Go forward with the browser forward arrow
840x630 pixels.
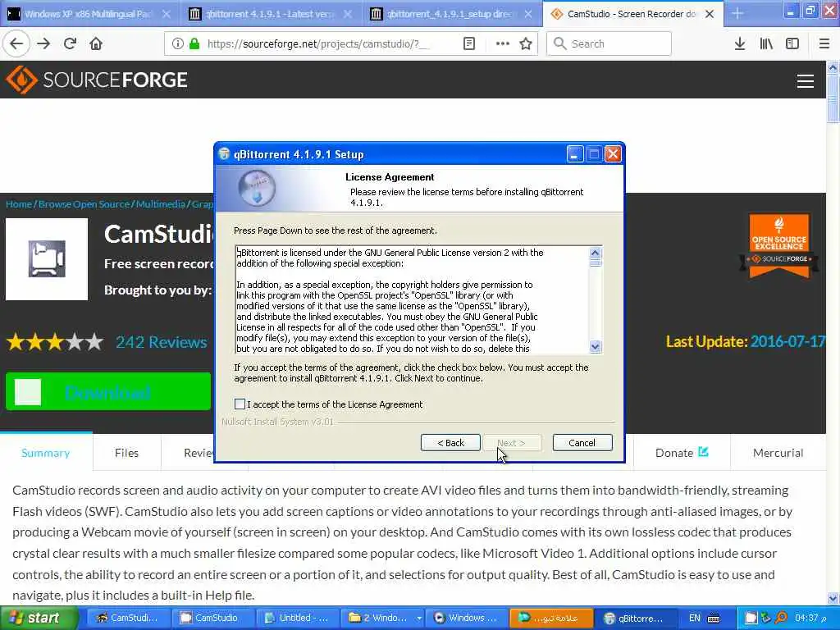(43, 44)
